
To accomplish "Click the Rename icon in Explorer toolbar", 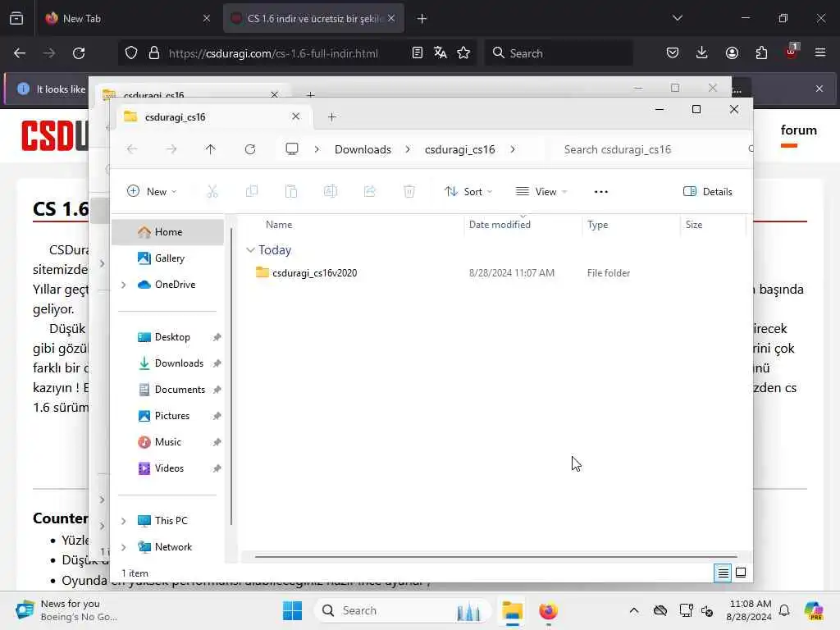I will click(x=331, y=191).
